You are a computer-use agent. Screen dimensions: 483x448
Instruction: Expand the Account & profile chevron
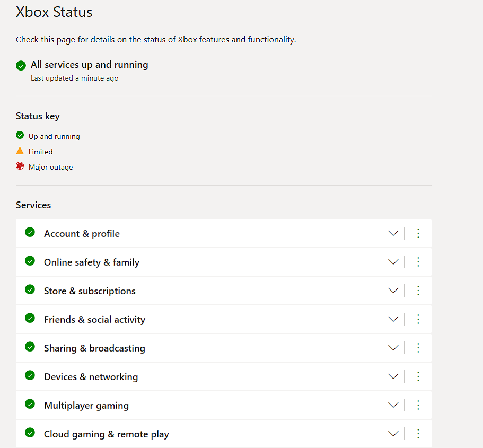click(x=393, y=234)
